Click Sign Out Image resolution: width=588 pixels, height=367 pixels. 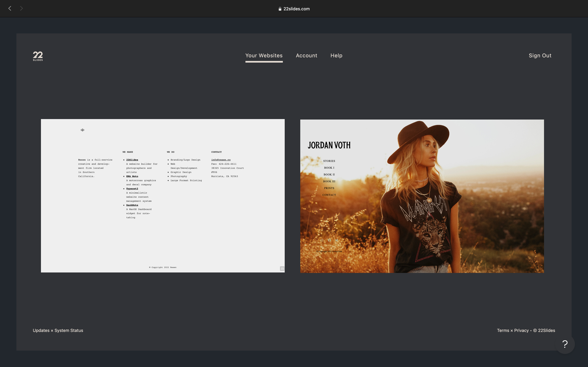540,55
